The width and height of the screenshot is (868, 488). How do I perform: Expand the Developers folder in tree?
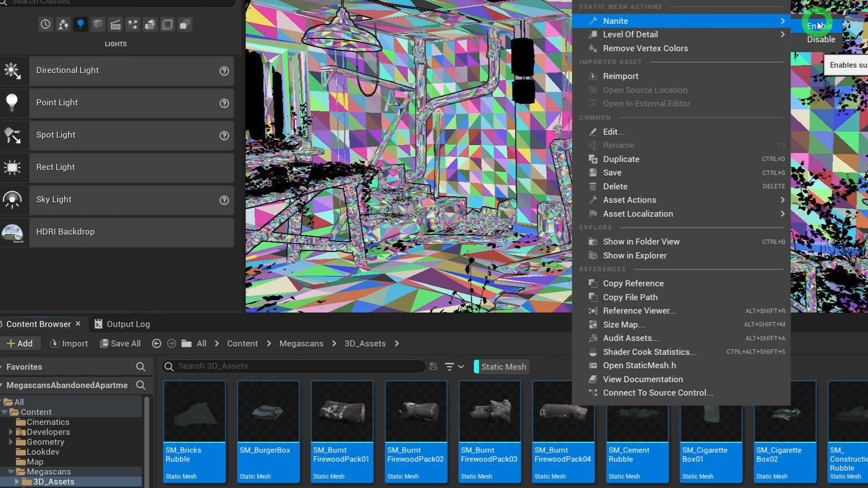point(11,432)
